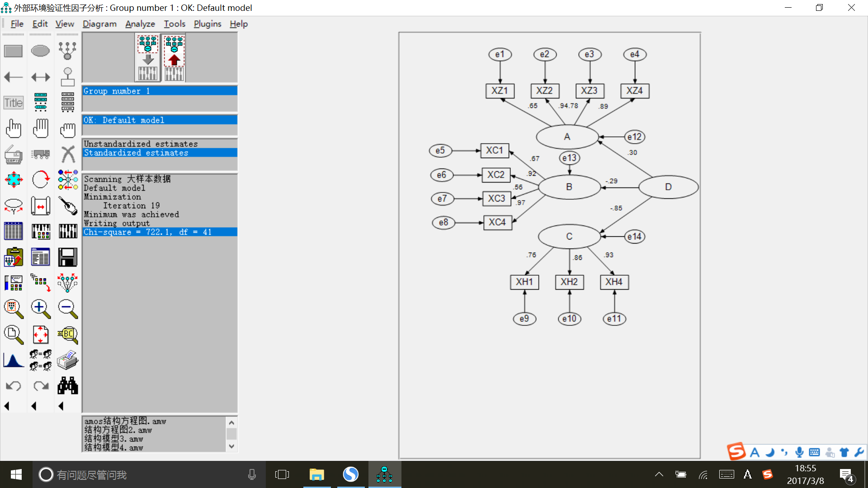Toggle view output path diagram button

pos(174,58)
